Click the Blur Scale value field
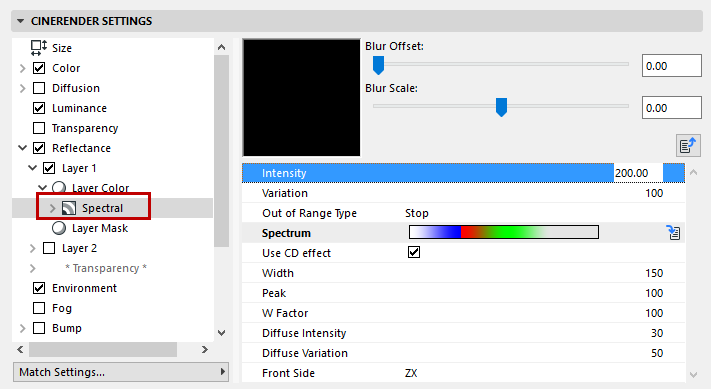The width and height of the screenshot is (711, 389). pos(672,108)
